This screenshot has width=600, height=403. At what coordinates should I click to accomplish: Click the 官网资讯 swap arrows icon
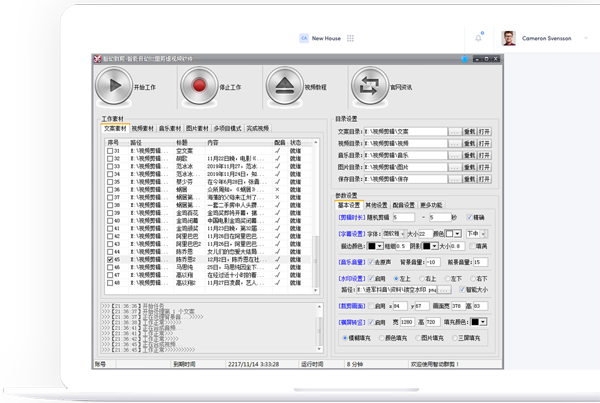point(370,87)
